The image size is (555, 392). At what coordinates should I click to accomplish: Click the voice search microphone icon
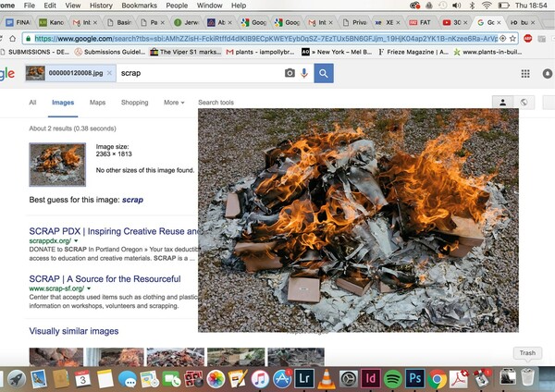pos(304,73)
